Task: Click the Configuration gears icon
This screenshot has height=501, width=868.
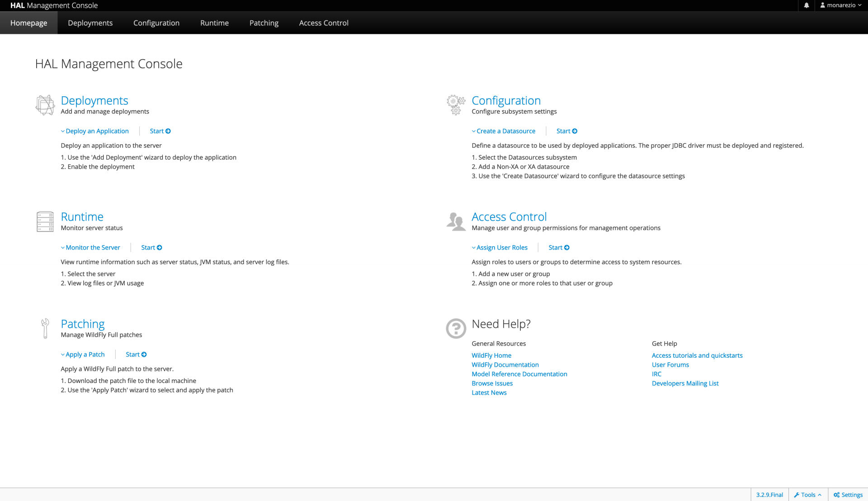Action: click(456, 105)
